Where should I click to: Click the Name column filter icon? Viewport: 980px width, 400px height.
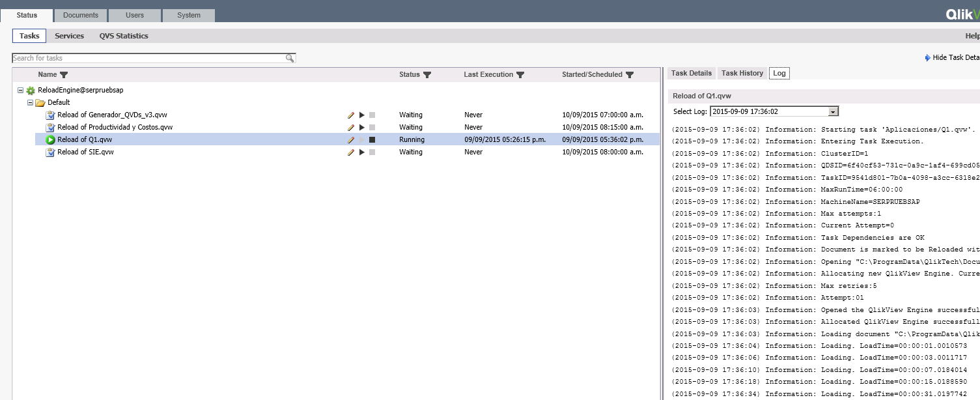64,75
